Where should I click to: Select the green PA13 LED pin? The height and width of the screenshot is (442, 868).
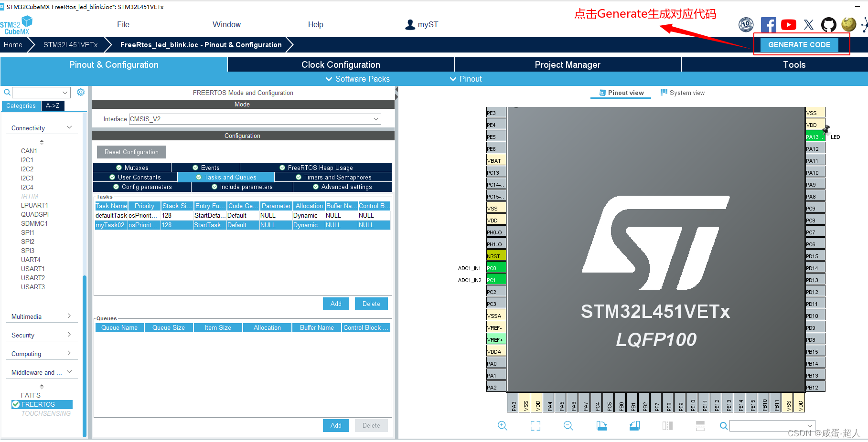[815, 137]
